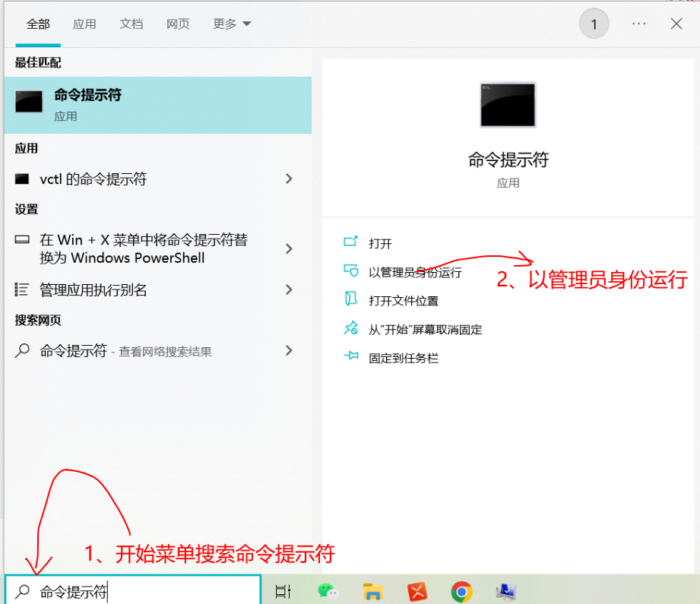Switch to the 文档 tab
This screenshot has height=604, width=700.
tap(131, 24)
